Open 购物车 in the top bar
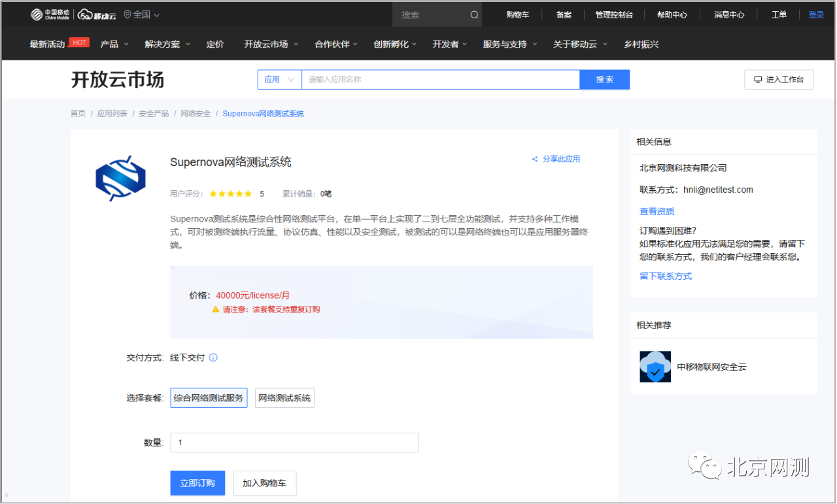Viewport: 837px width, 504px height. coord(517,15)
